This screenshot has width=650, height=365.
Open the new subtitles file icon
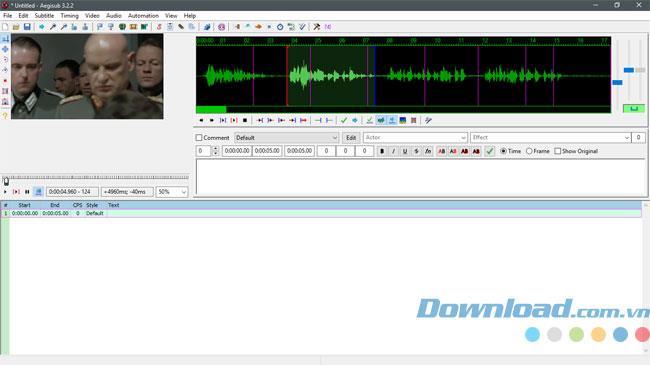click(x=5, y=27)
